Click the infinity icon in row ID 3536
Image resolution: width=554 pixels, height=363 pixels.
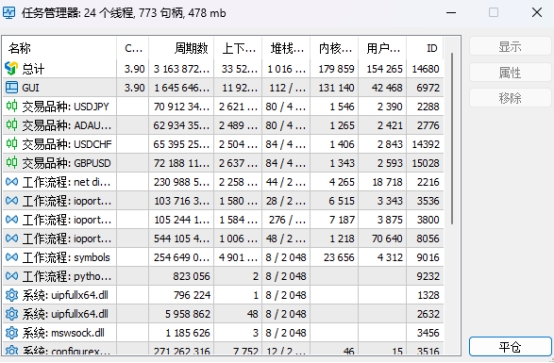tap(12, 200)
